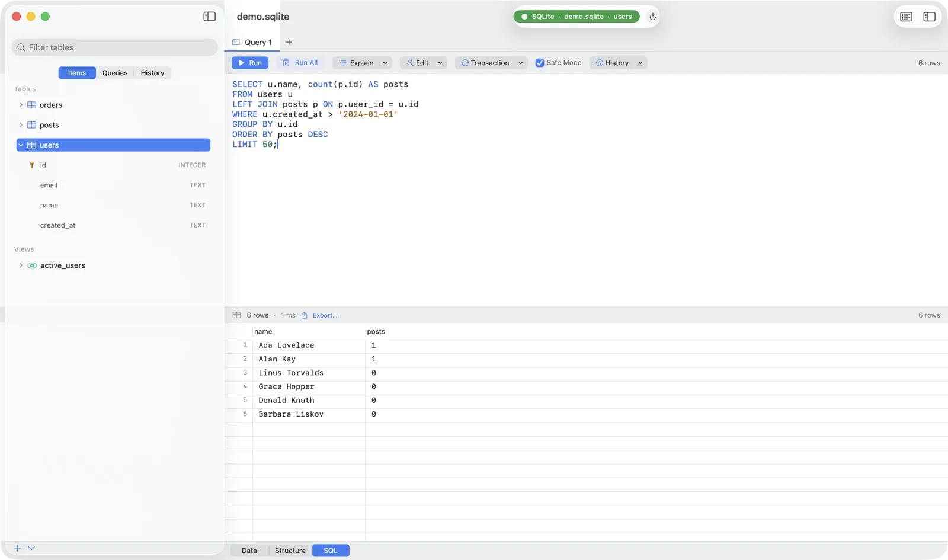Viewport: 948px width, 560px height.
Task: Click the export share icon
Action: (305, 315)
